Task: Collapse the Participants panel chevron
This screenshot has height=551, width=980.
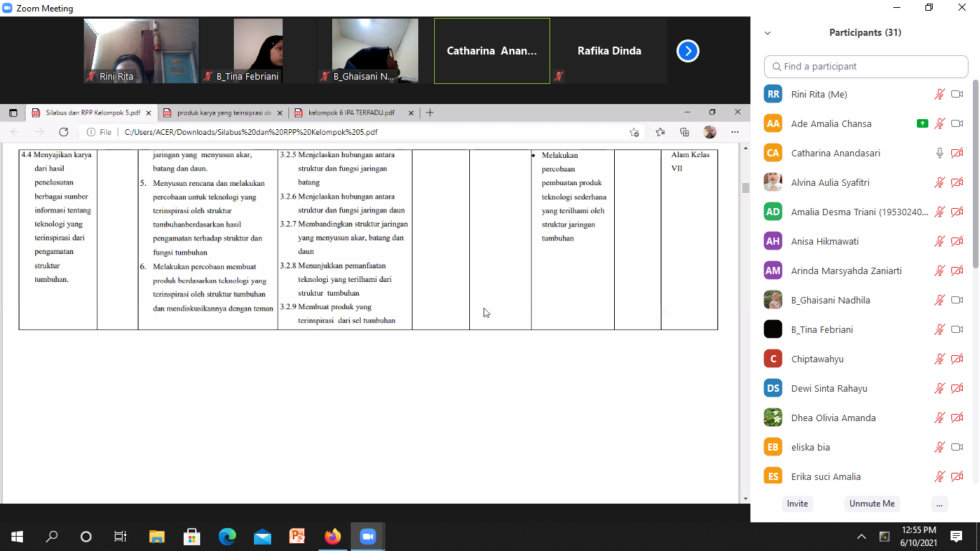Action: coord(768,33)
